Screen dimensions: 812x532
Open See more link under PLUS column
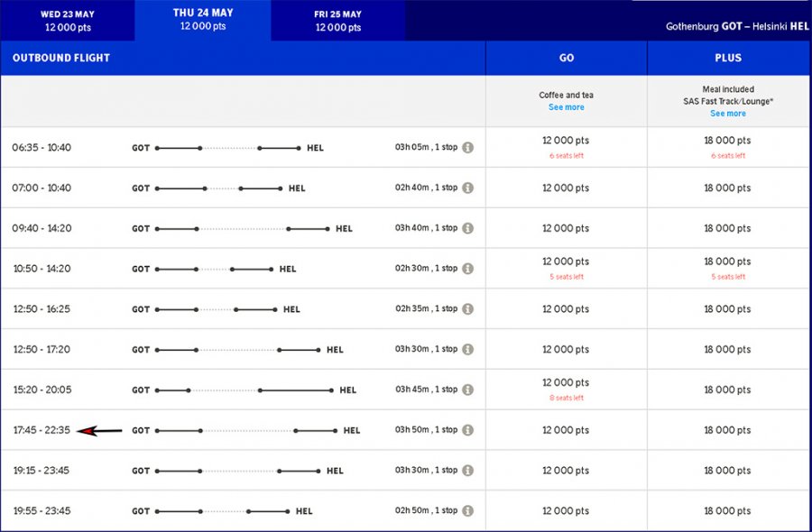pos(727,114)
